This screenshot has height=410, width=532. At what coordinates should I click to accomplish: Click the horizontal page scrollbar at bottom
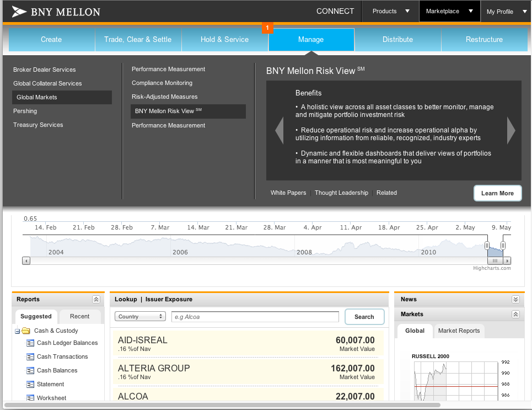pos(222,405)
